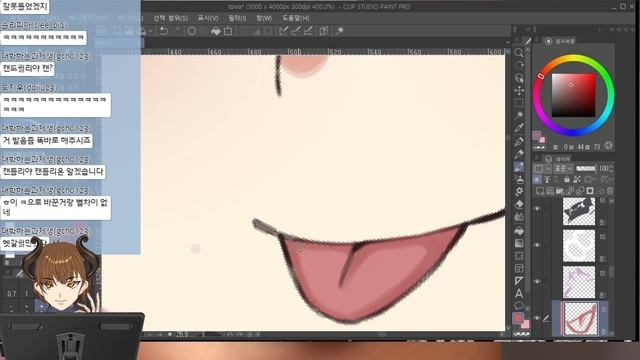Image resolution: width=640 pixels, height=360 pixels.
Task: Hide the top layer via its eye icon
Action: pos(537,209)
